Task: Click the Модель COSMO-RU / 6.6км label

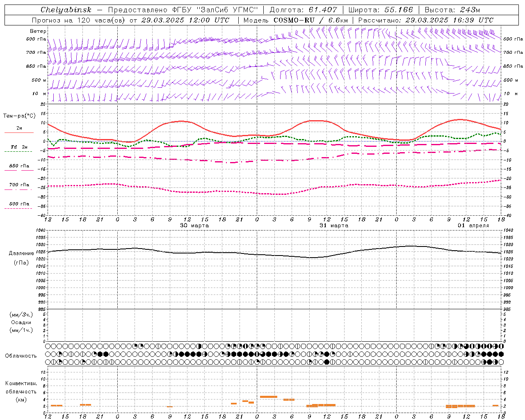Action: coord(296,20)
